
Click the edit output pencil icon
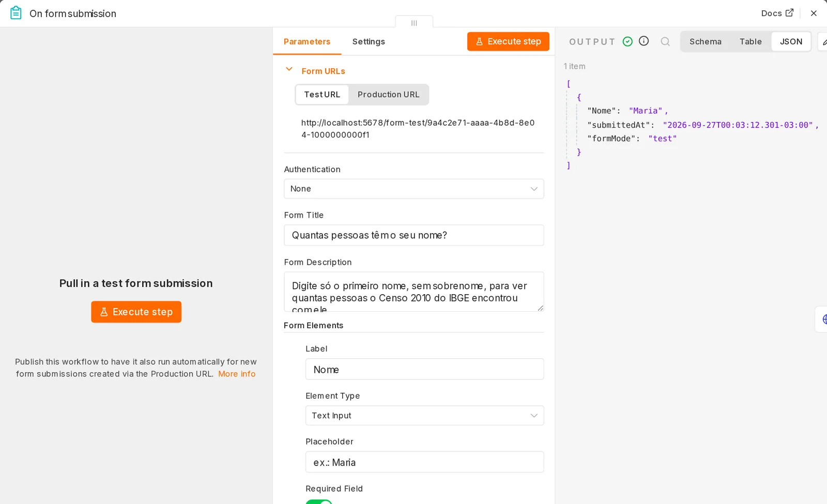coord(823,42)
